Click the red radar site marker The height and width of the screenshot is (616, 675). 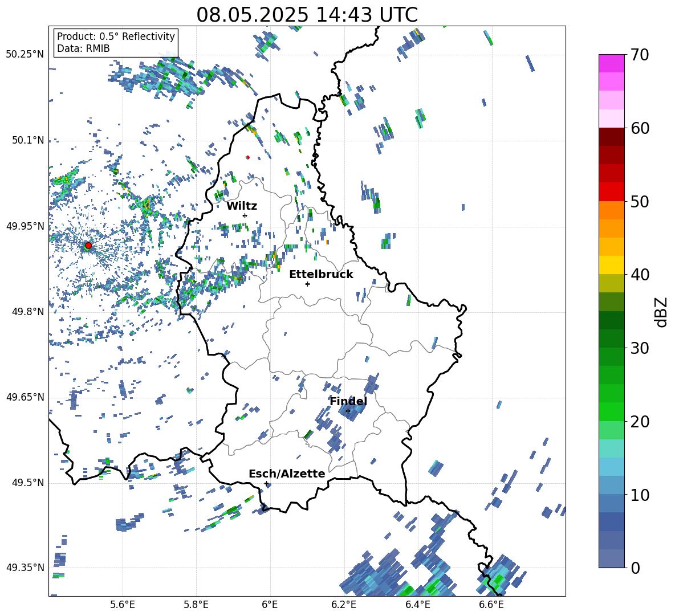88,246
